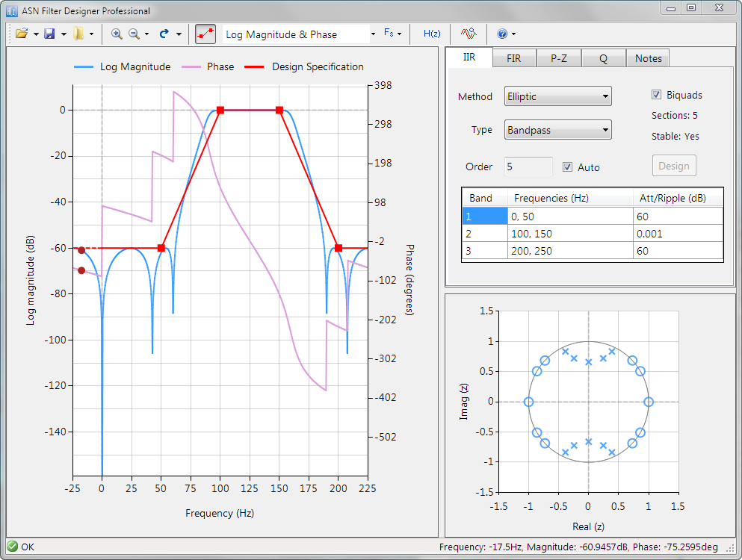
Task: Toggle the Auto order checkbox
Action: coord(568,167)
